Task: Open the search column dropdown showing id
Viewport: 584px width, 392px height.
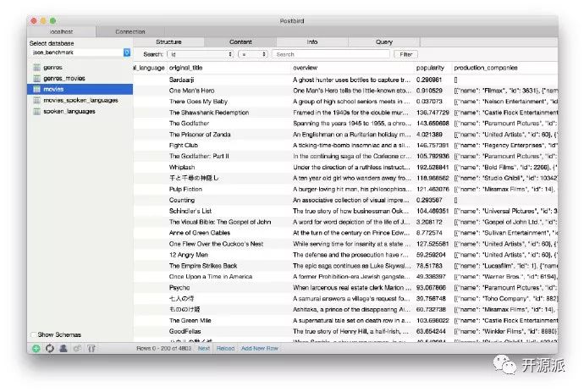Action: pos(201,54)
